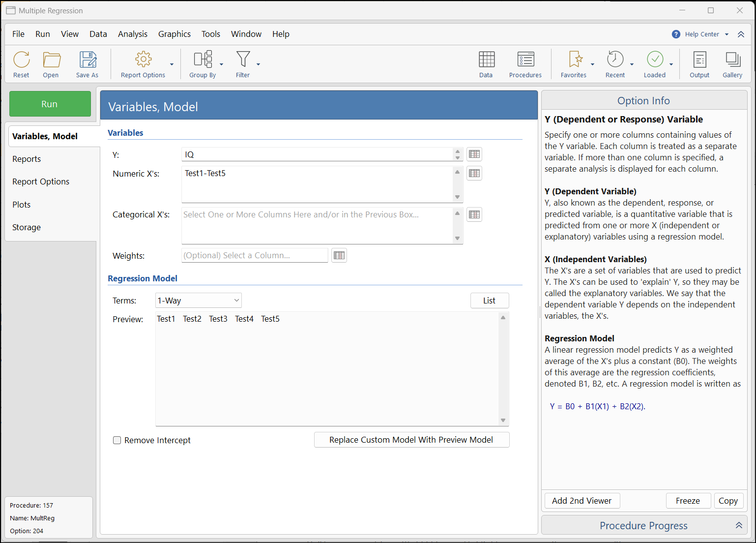Image resolution: width=756 pixels, height=543 pixels.
Task: Open Report Options gear icon
Action: click(x=143, y=60)
